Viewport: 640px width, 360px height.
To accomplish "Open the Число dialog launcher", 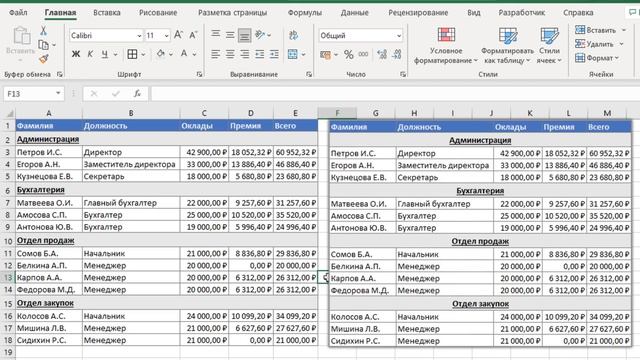I will (x=403, y=74).
